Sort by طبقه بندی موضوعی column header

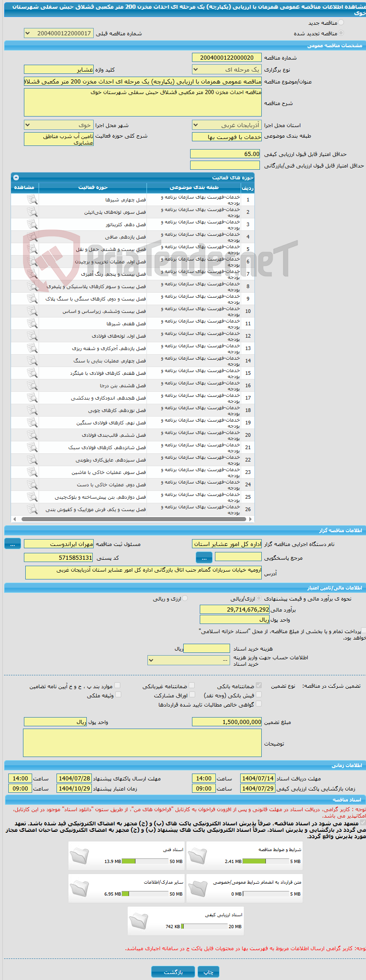coord(194,188)
